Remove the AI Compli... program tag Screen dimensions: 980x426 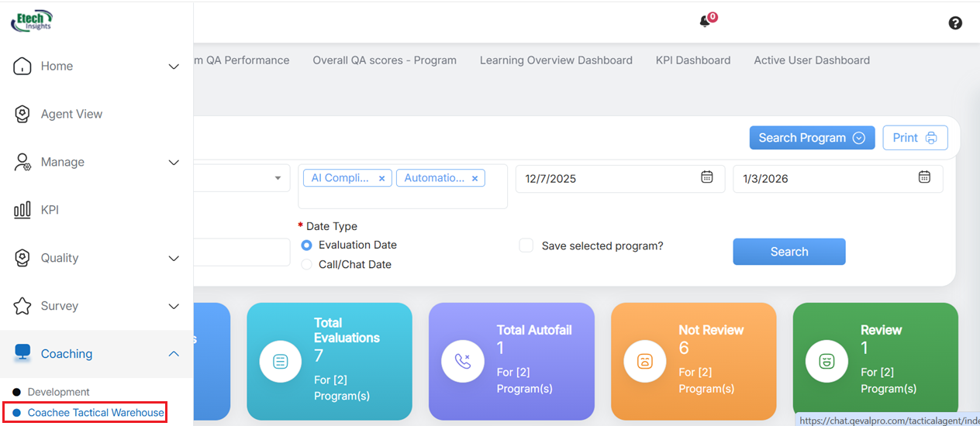pos(381,178)
